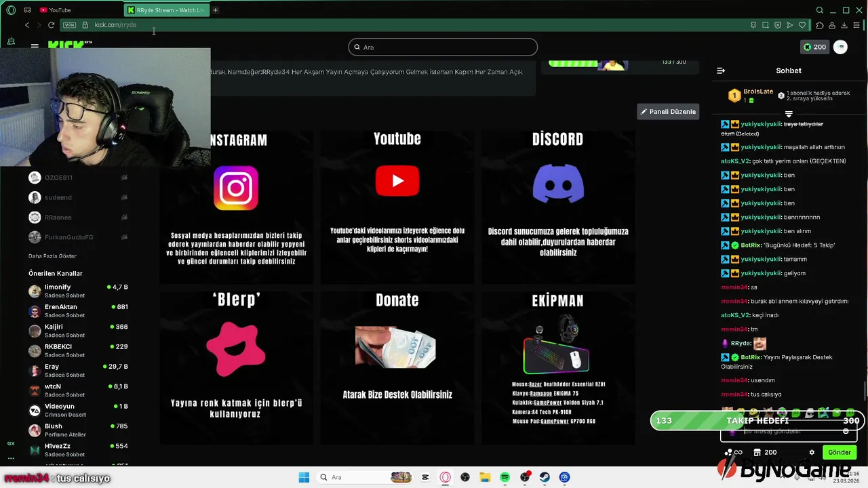This screenshot has width=868, height=488.
Task: Open the user avatar menu
Action: (x=840, y=47)
